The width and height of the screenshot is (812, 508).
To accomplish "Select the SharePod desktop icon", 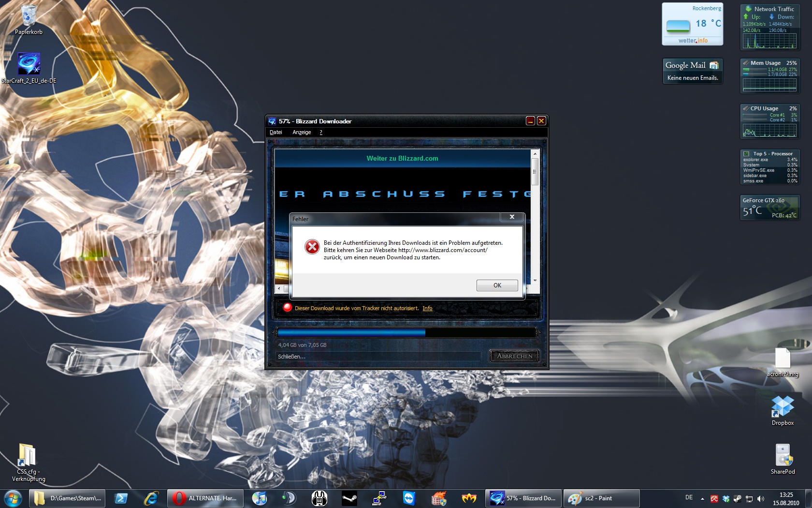I will pyautogui.click(x=783, y=456).
